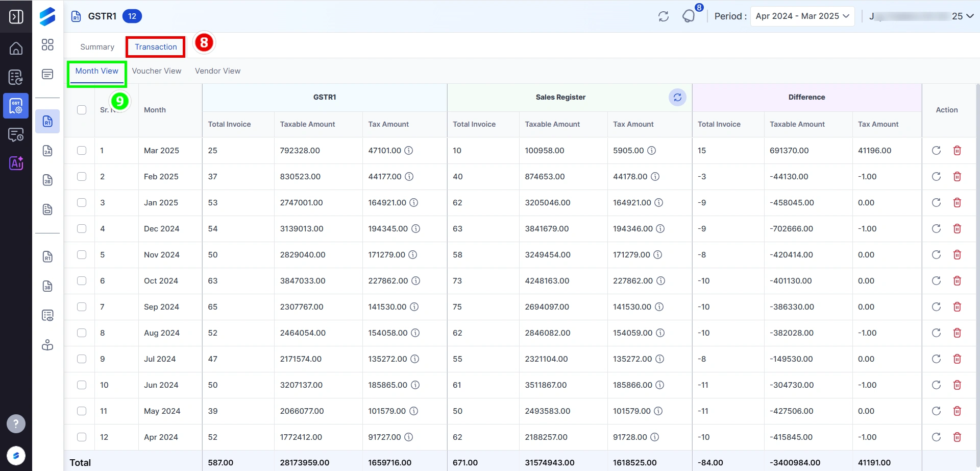Open the Period Apr 2024 - Mar 2025 dropdown
The image size is (980, 471).
(x=802, y=16)
